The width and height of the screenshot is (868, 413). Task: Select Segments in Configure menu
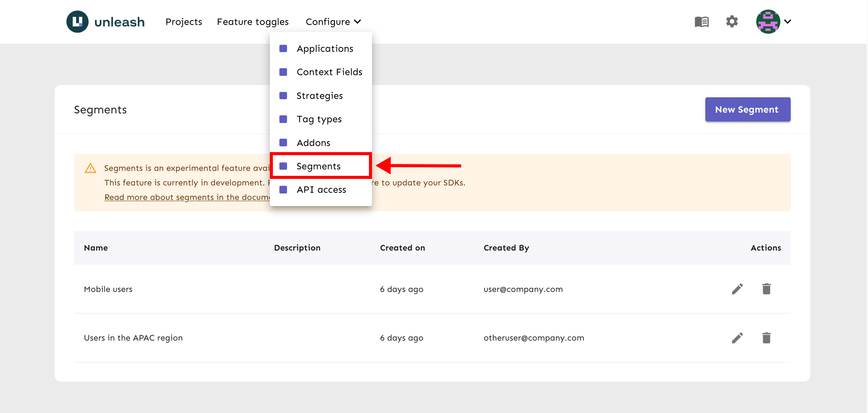[x=318, y=166]
